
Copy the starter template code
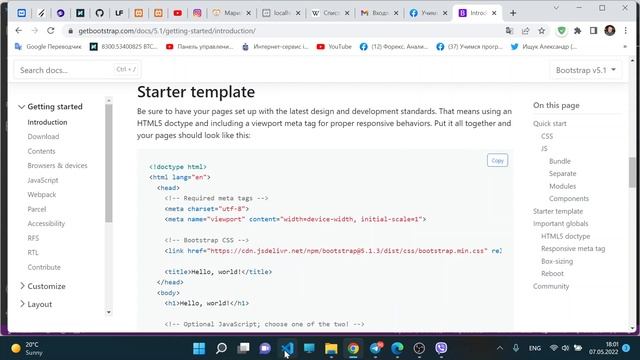497,160
